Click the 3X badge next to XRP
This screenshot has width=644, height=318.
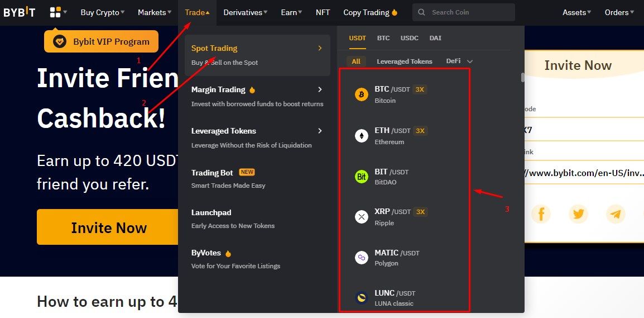420,212
